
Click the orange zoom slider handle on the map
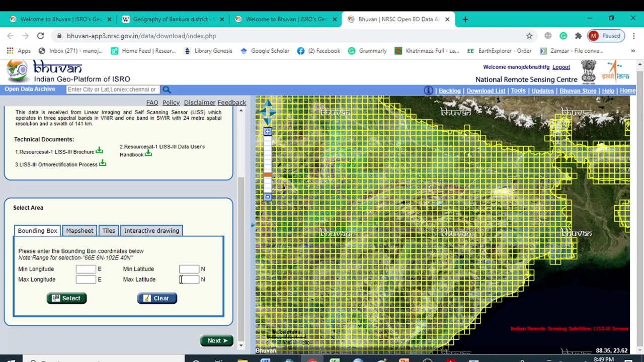click(x=268, y=175)
